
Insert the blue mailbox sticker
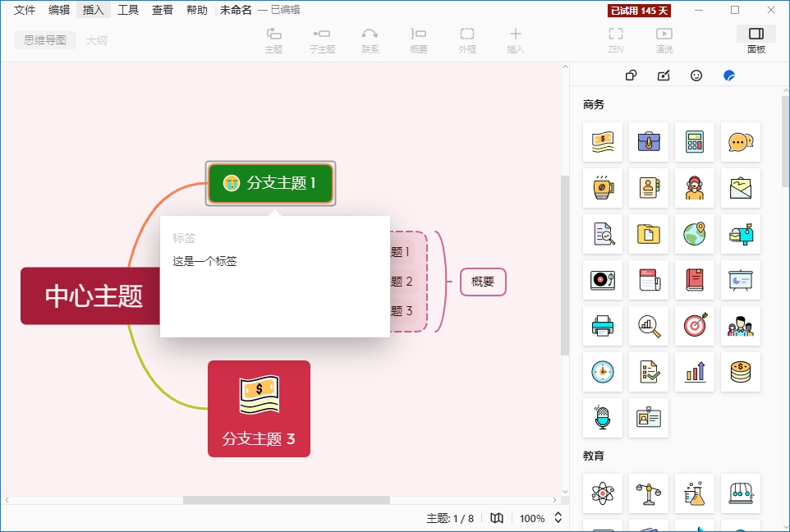pos(740,234)
